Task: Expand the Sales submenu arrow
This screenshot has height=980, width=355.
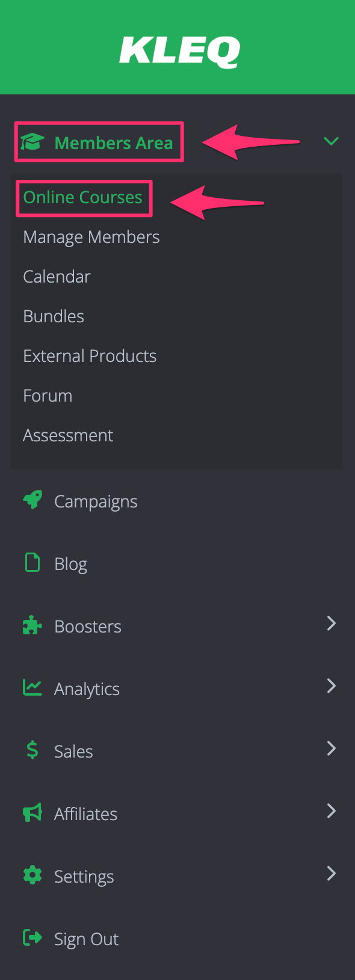Action: (x=331, y=749)
